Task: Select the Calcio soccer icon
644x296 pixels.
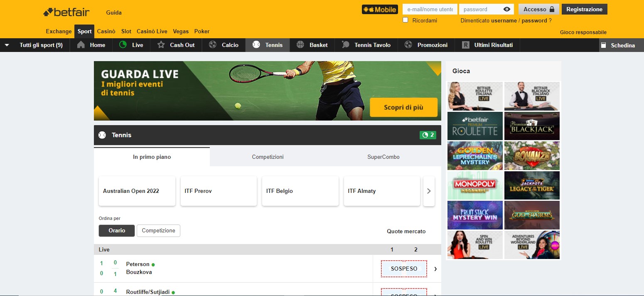Action: coord(213,45)
